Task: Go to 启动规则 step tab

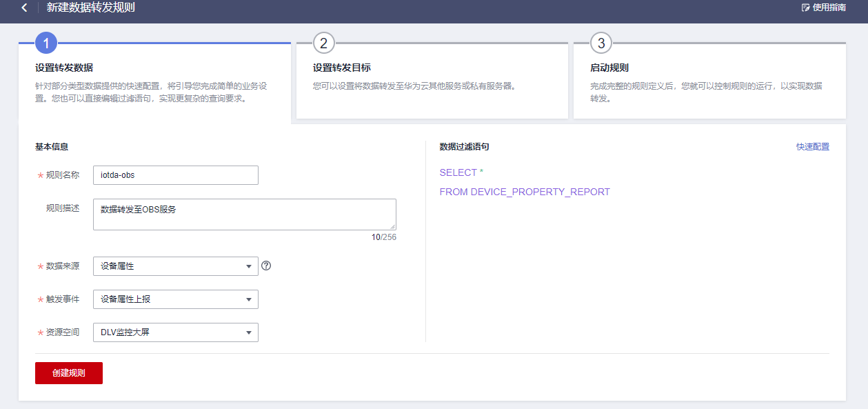Action: (x=609, y=68)
